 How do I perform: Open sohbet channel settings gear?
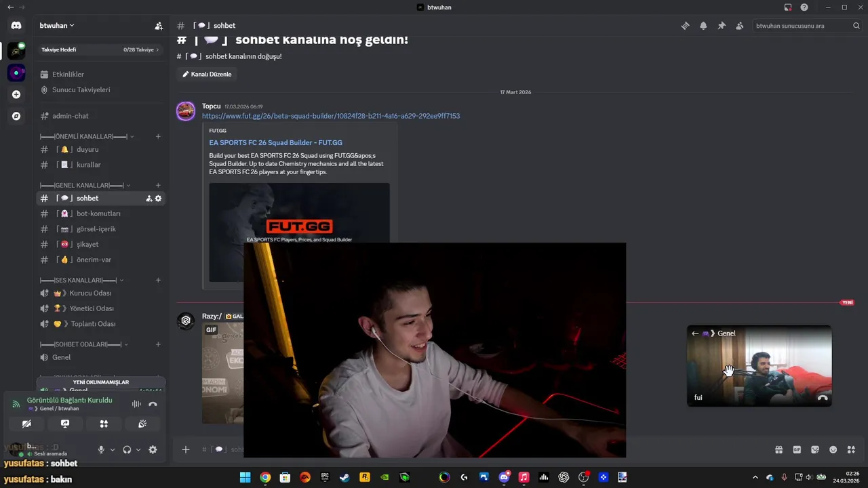point(158,199)
